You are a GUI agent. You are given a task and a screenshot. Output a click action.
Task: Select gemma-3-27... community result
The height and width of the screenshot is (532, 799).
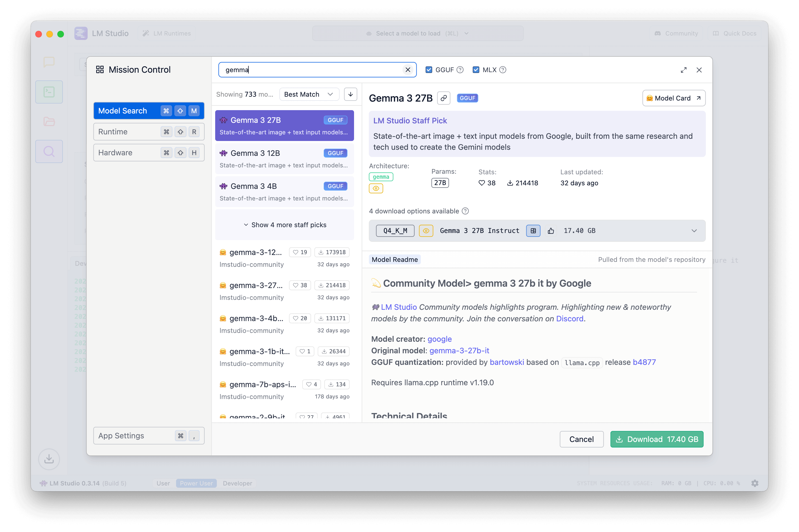pos(284,291)
